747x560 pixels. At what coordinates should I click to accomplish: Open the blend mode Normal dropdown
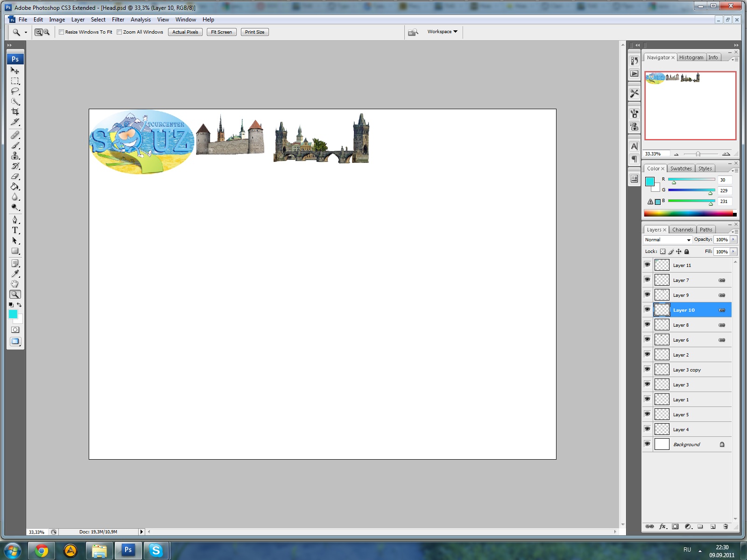point(668,240)
